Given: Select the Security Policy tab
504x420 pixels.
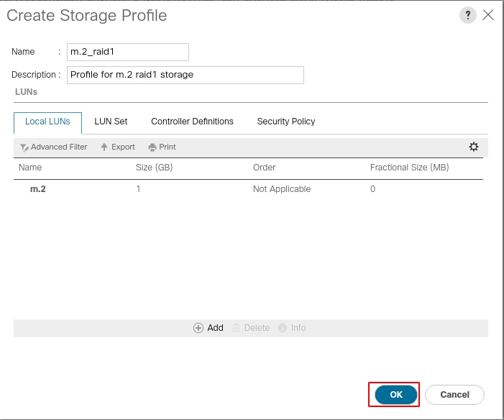Looking at the screenshot, I should coord(285,122).
